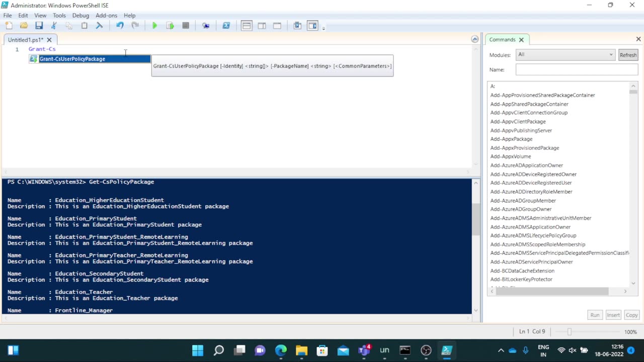Show script pane on the right icon
Image resolution: width=644 pixels, height=362 pixels.
pos(262,26)
